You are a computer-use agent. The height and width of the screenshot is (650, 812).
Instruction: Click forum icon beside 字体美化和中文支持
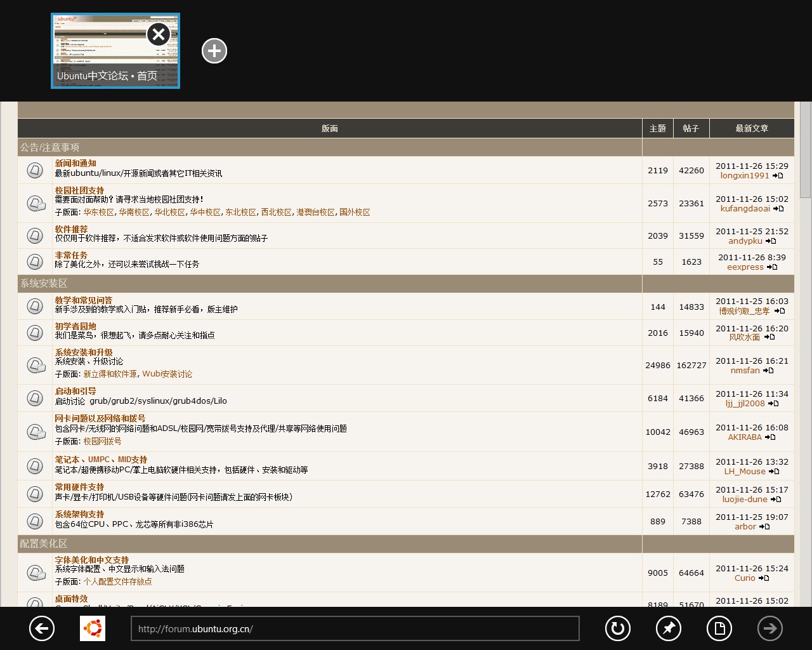(36, 573)
